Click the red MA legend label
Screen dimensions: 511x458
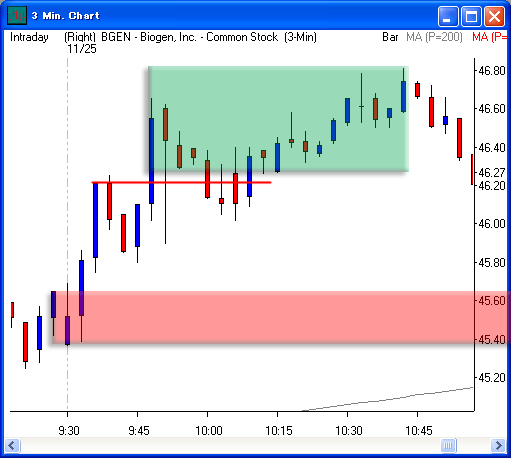pyautogui.click(x=490, y=37)
